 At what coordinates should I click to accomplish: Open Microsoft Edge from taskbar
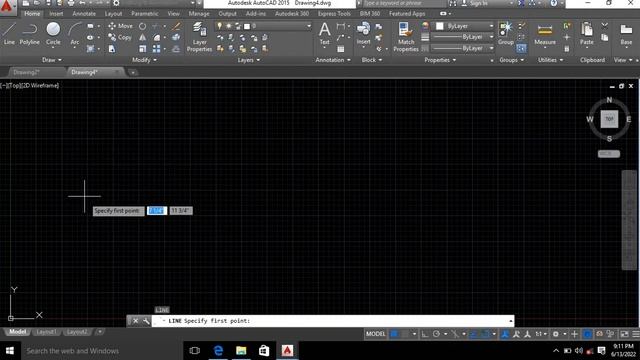point(218,351)
